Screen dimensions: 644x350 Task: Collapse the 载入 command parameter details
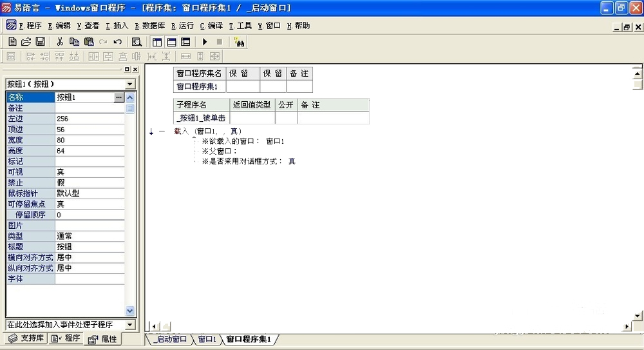(162, 131)
